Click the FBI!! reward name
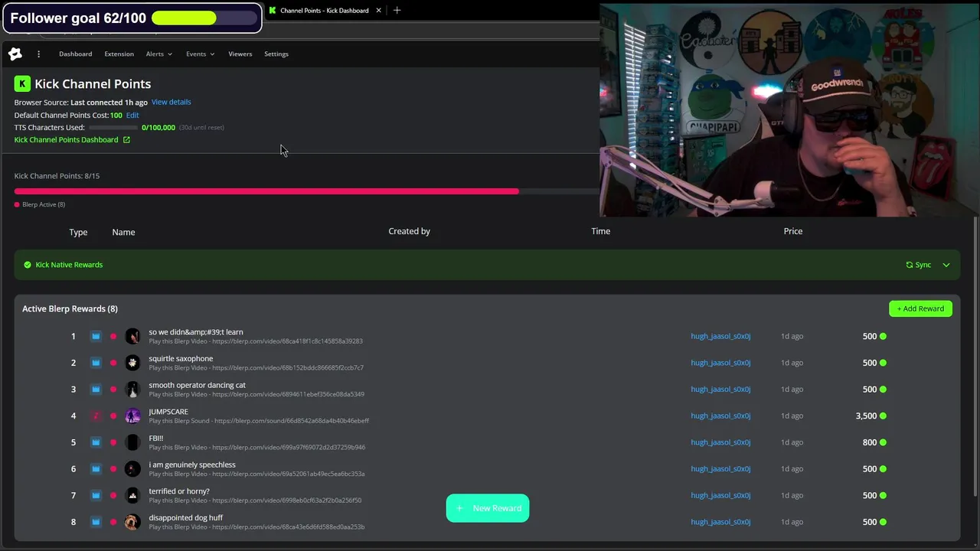 click(x=155, y=439)
